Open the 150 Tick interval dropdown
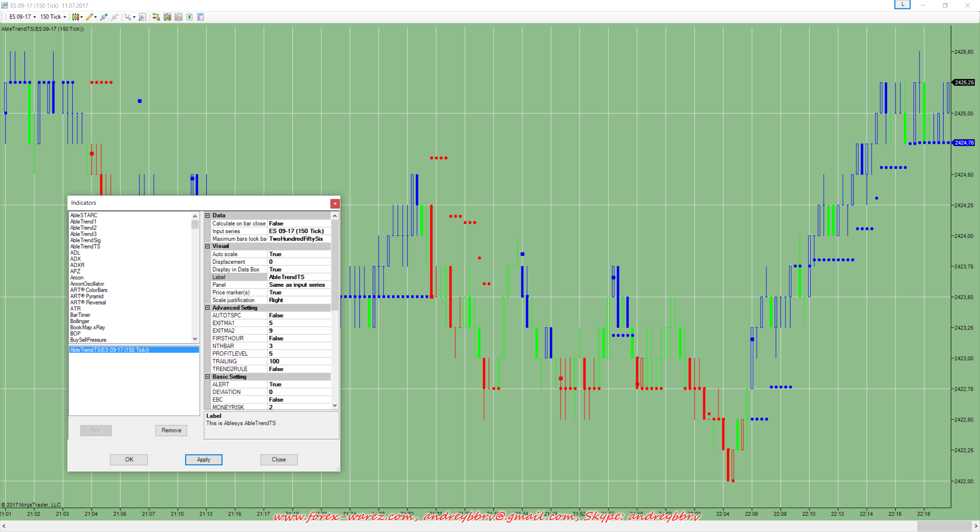 [53, 17]
